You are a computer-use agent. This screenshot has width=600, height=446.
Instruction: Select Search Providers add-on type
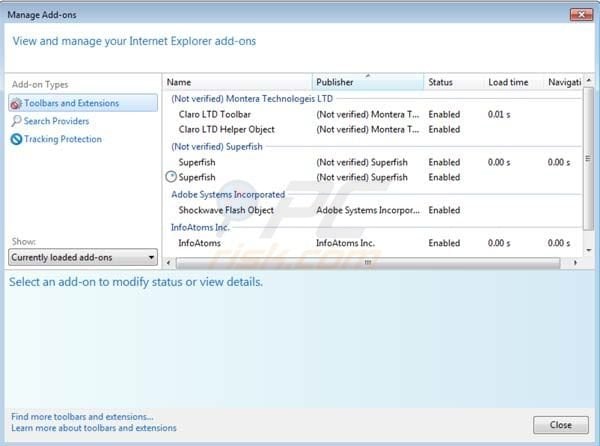[56, 121]
